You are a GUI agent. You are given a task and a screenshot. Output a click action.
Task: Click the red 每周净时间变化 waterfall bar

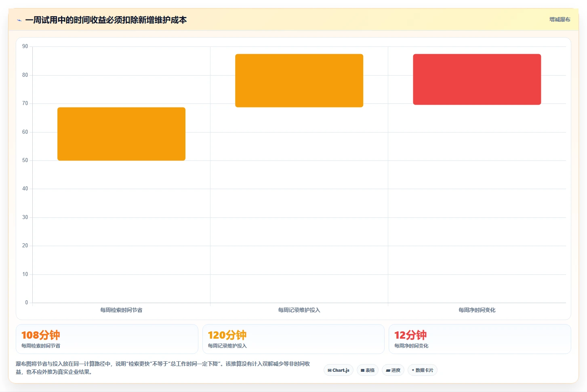point(477,79)
